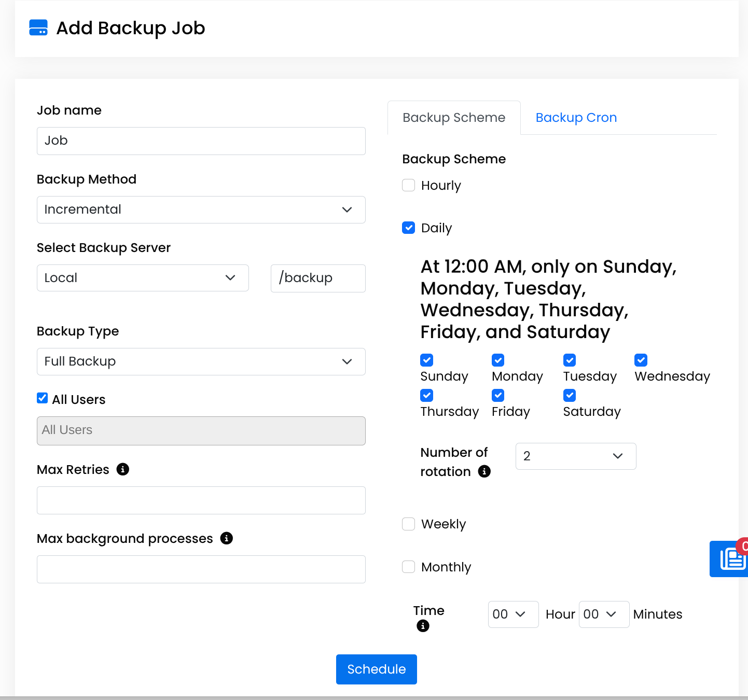Select the Backup Scheme tab
748x700 pixels.
point(453,118)
